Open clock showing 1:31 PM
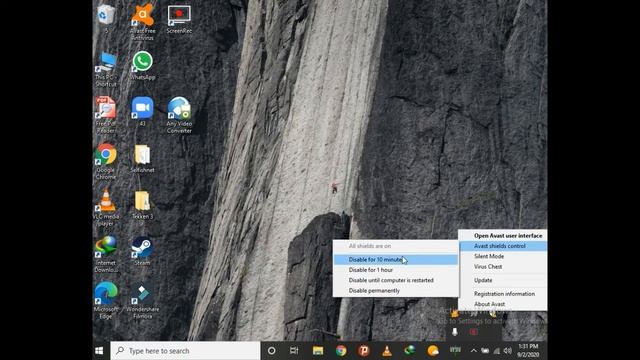Image resolution: width=640 pixels, height=360 pixels. click(x=529, y=351)
